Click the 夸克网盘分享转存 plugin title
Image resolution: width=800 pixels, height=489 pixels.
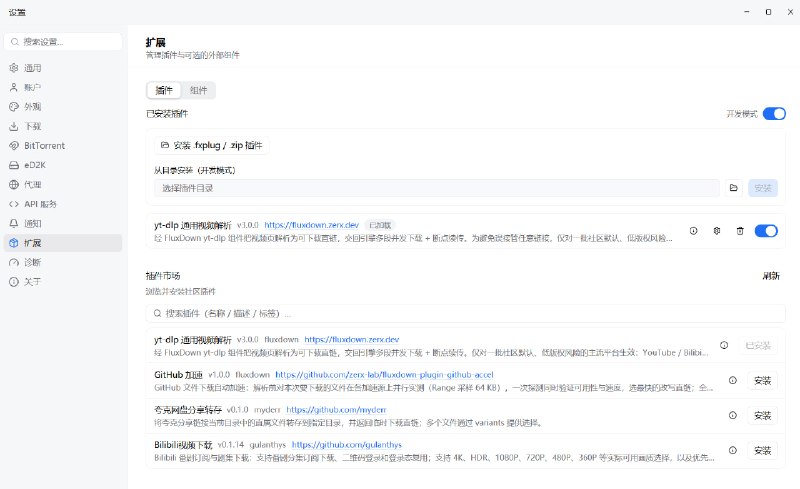[x=188, y=409]
